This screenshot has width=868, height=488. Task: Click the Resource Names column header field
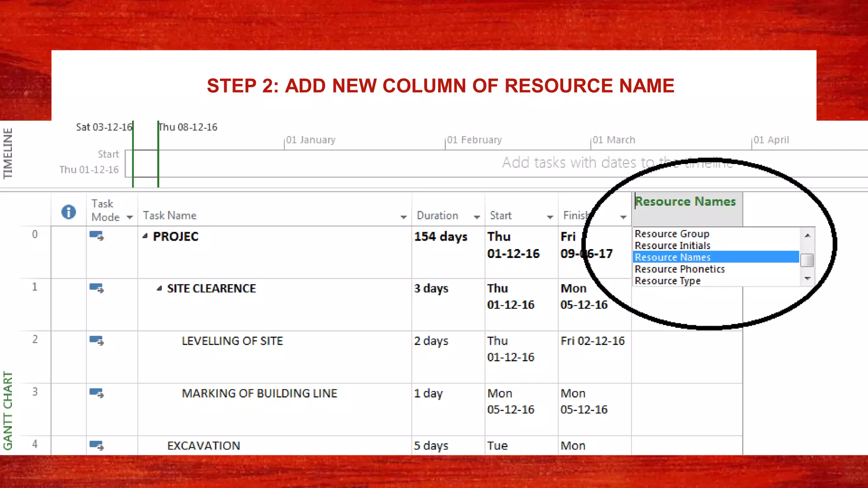point(687,209)
